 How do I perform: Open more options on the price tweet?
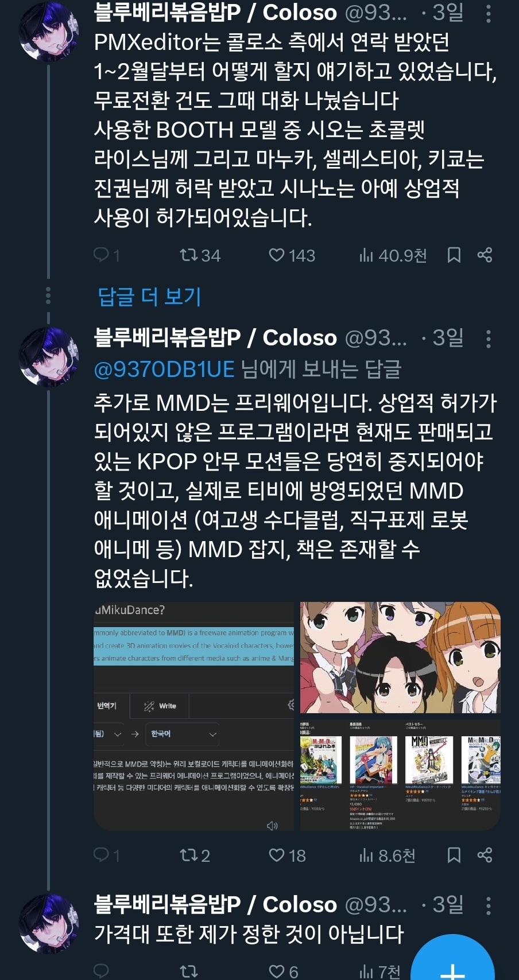click(x=489, y=905)
